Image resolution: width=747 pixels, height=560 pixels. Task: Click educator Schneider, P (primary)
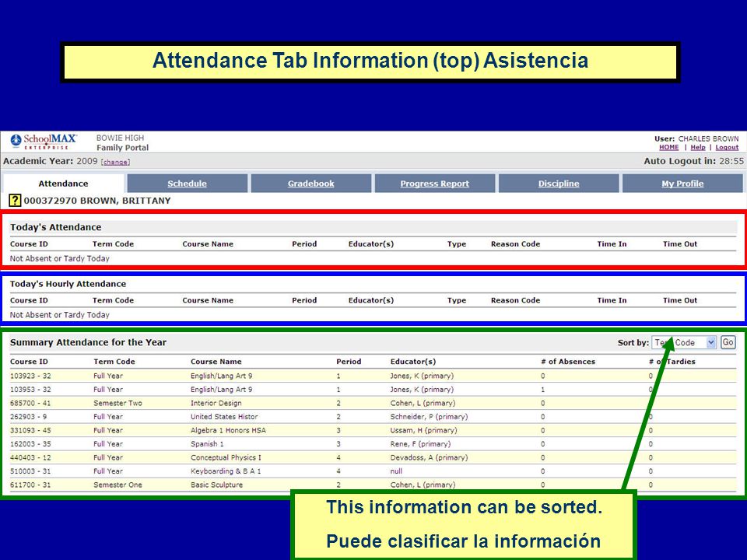click(429, 417)
